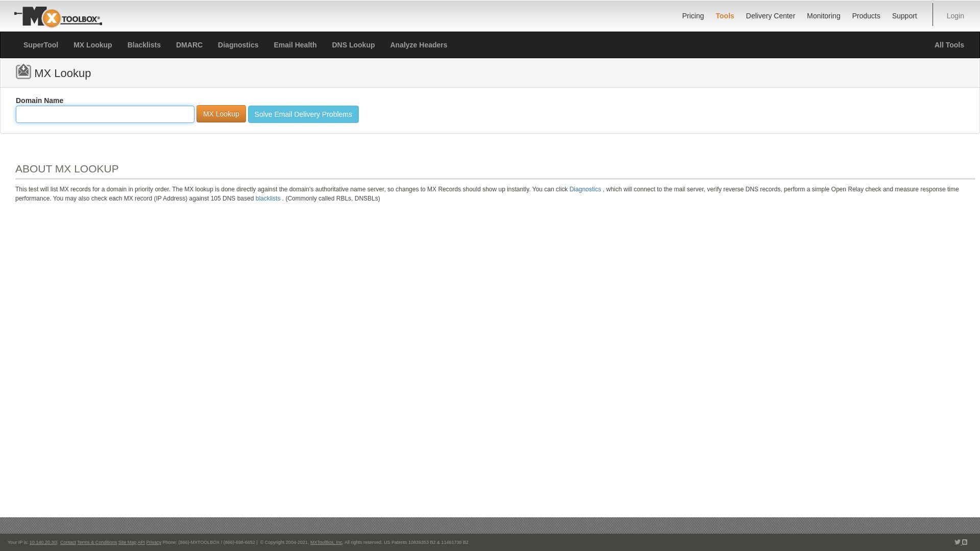Viewport: 980px width, 551px height.
Task: Open the DNS Lookup tab
Action: click(353, 45)
